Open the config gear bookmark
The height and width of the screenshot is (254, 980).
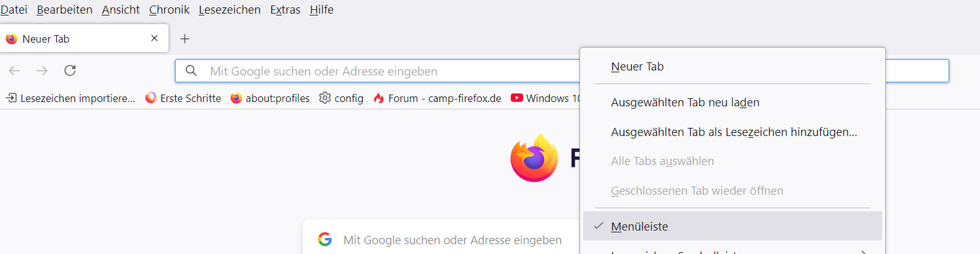pyautogui.click(x=341, y=98)
